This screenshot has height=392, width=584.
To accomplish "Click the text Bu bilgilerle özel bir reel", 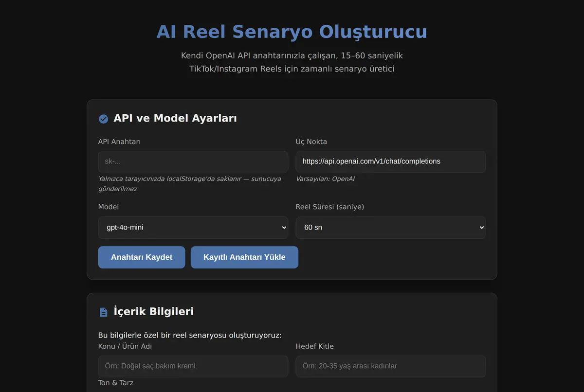I will pyautogui.click(x=190, y=336).
